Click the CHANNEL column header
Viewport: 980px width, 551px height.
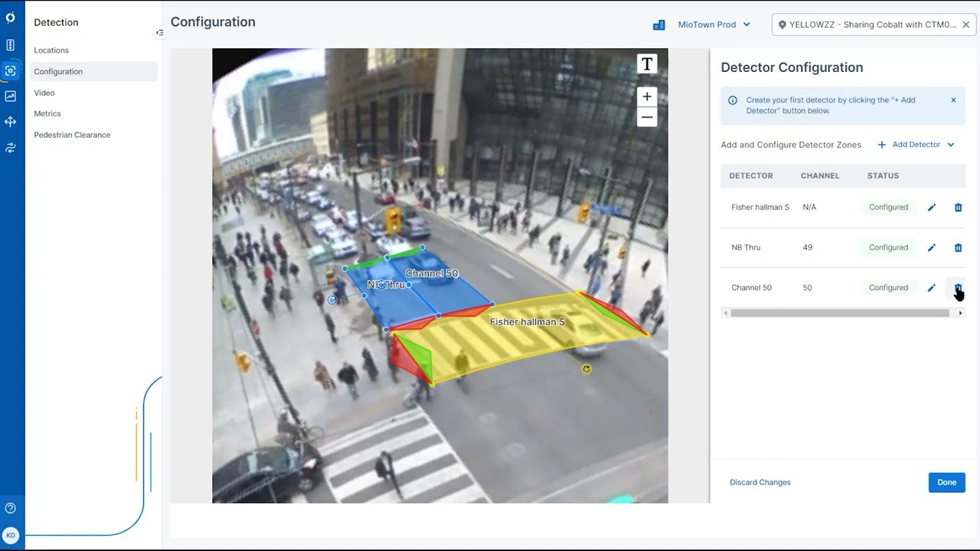click(820, 176)
